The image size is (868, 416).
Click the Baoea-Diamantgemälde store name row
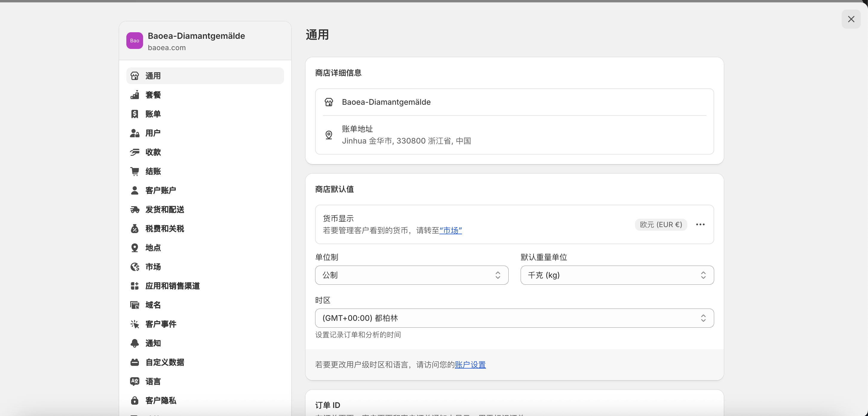pyautogui.click(x=514, y=102)
